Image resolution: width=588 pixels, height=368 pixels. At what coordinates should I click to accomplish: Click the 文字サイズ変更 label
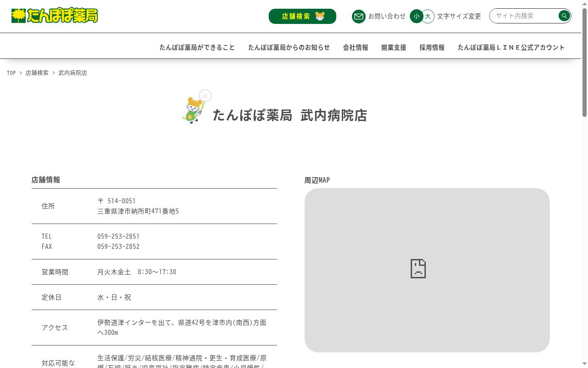click(x=459, y=16)
